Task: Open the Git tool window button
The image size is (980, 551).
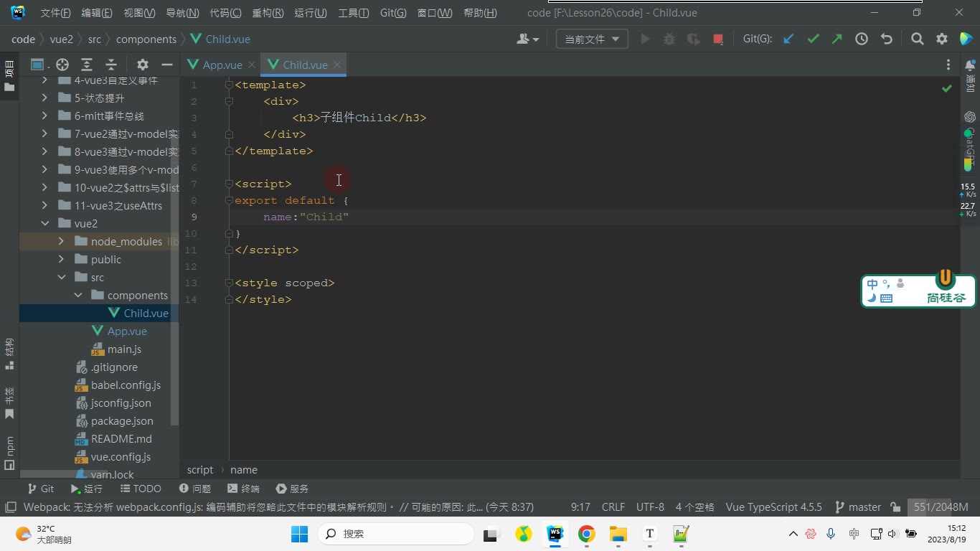Action: 40,489
